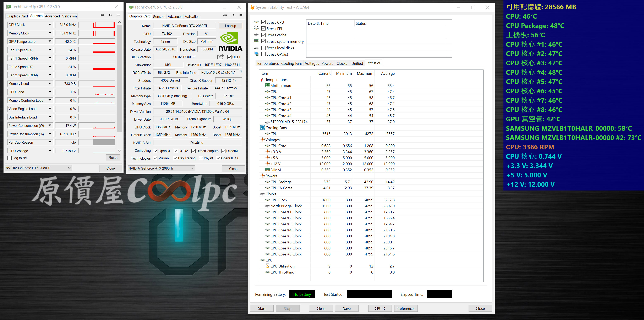Image resolution: width=644 pixels, height=320 pixels.
Task: Click Reset button in GPU-Z Sensors
Action: [x=113, y=158]
